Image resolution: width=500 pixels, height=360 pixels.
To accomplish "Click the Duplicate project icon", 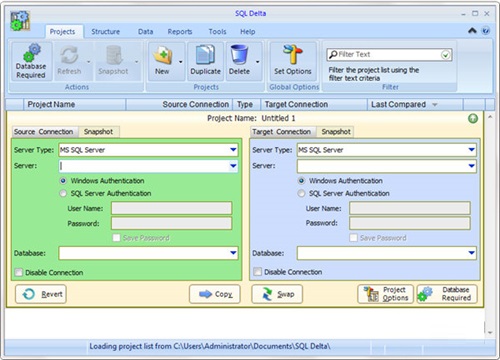I will (x=205, y=55).
